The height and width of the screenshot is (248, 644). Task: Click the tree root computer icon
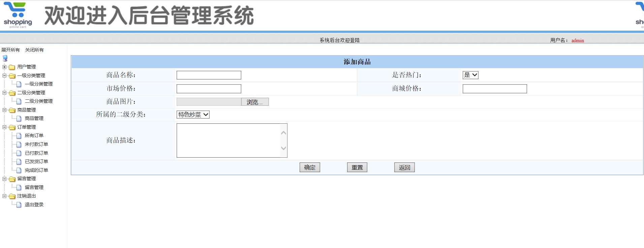(5, 58)
